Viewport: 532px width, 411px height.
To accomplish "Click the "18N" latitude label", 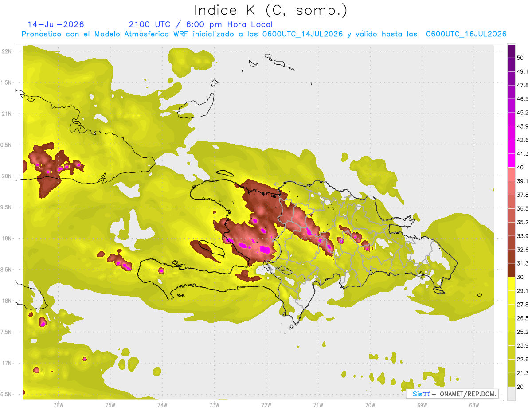I will point(8,301).
